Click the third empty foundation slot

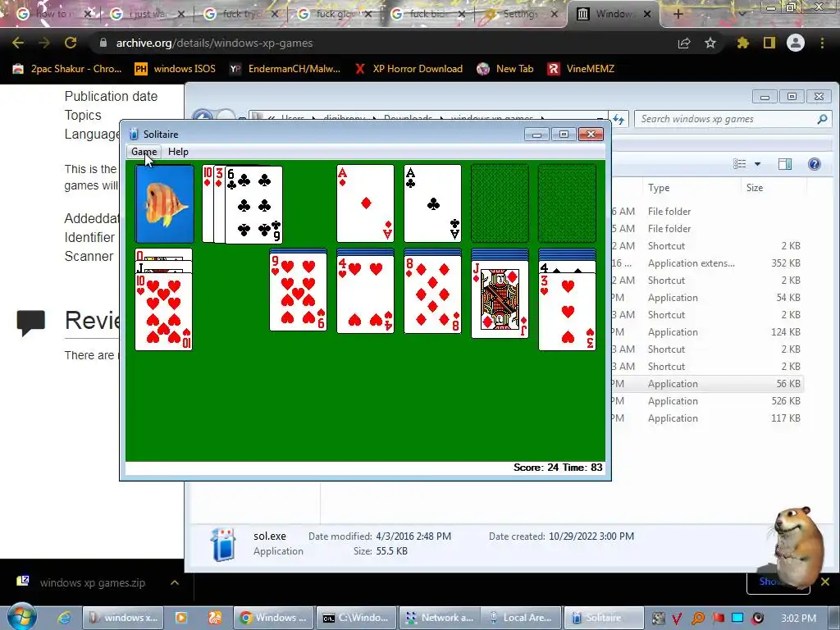coord(500,203)
